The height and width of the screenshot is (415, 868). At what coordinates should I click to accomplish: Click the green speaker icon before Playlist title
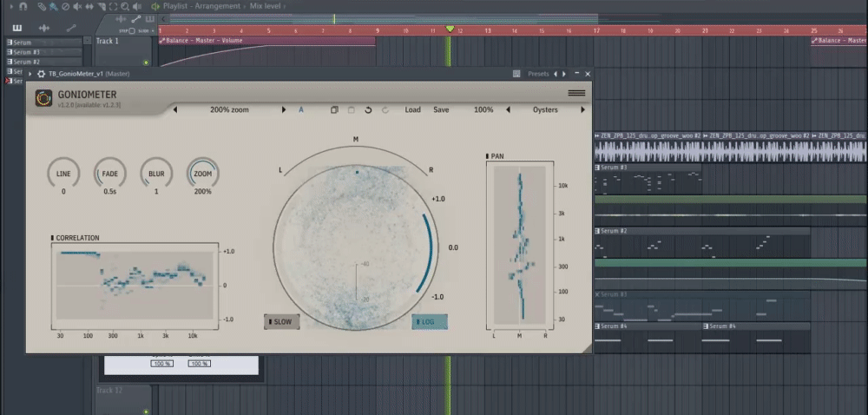pos(155,6)
